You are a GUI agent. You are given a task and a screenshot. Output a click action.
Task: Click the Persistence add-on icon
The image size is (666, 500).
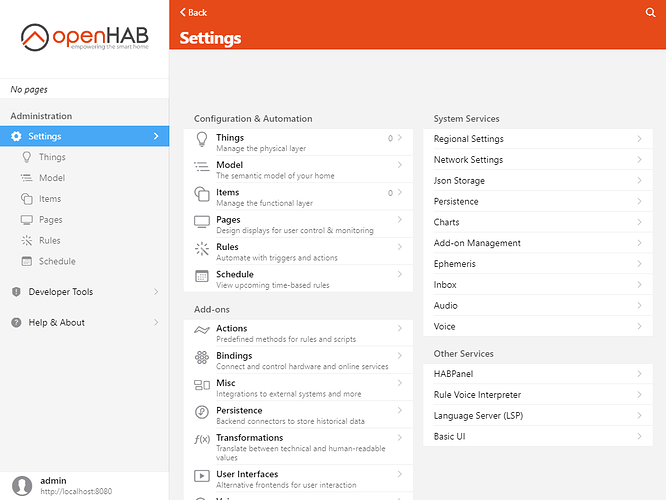[x=202, y=413]
